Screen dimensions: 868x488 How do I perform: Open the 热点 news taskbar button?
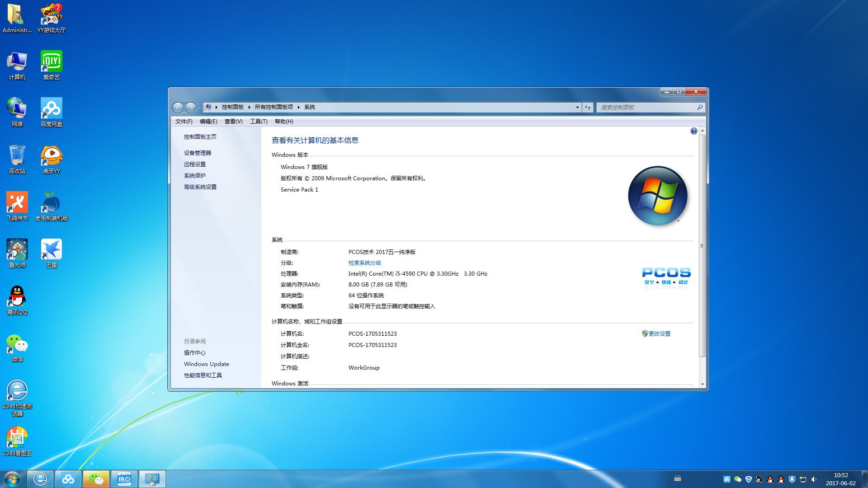click(124, 479)
